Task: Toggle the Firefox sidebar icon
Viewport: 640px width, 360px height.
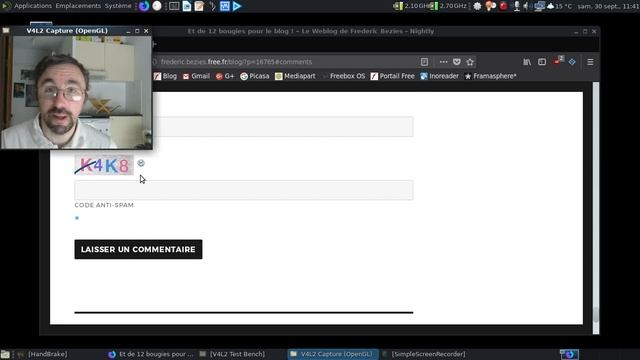Action: [542, 62]
